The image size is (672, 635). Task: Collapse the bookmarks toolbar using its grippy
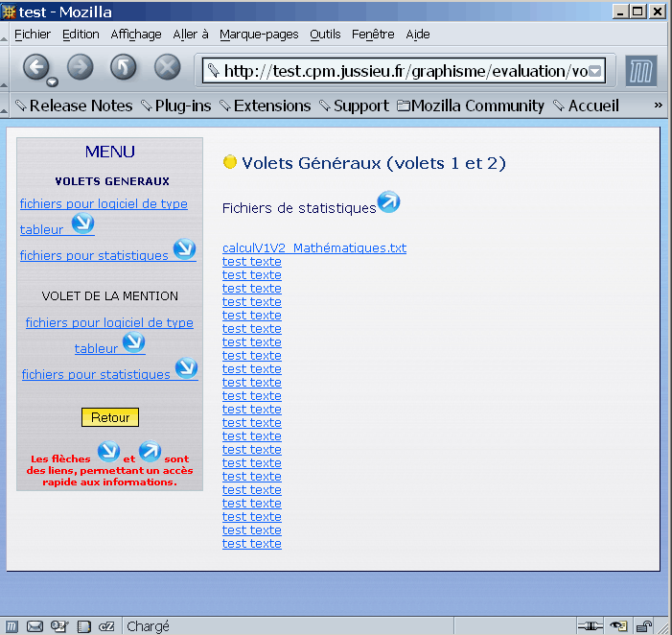[4, 106]
